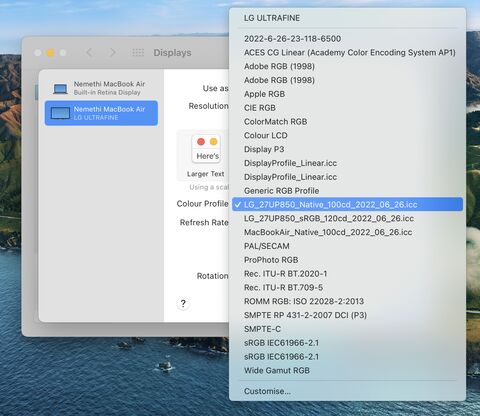Select Display P3 profile
Screen dimensions: 480x416
[x=347, y=149]
